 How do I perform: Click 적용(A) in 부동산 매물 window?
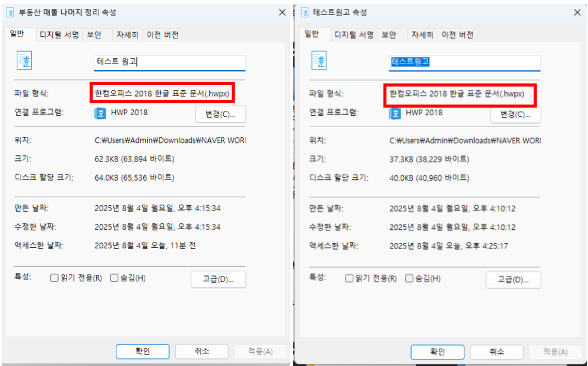[x=260, y=352]
